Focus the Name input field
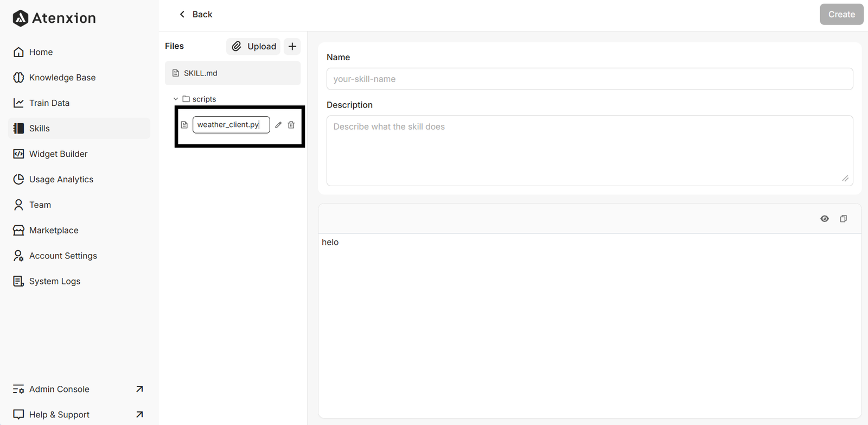Image resolution: width=868 pixels, height=425 pixels. [x=590, y=79]
